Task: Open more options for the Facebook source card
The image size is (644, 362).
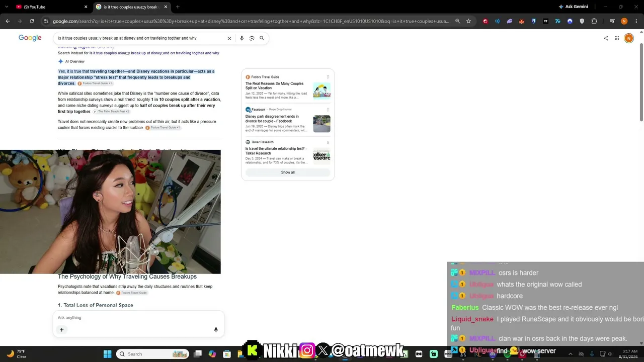Action: point(328,110)
